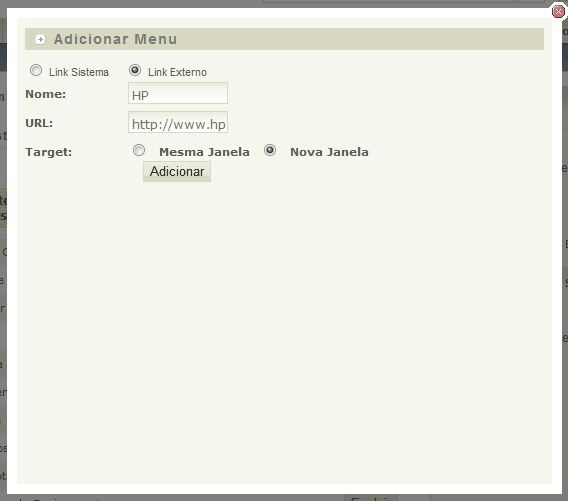Select the Link Externo radio button

[135, 70]
